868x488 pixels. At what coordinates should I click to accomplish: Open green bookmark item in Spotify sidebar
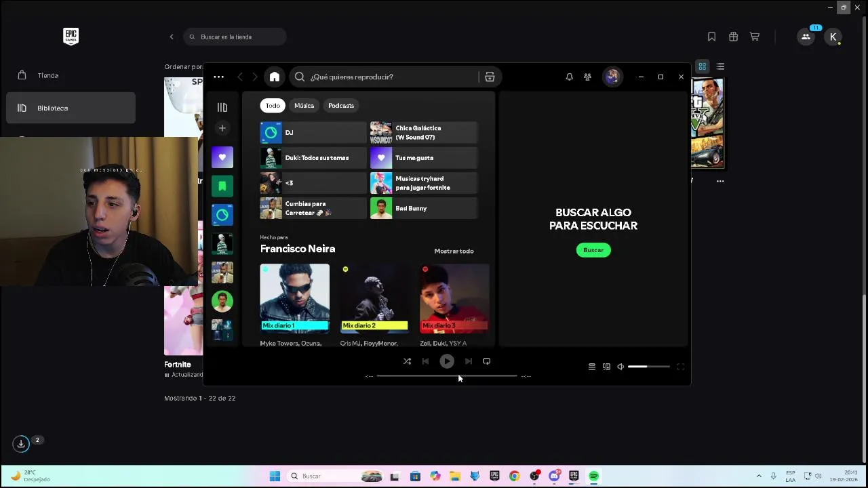[222, 186]
